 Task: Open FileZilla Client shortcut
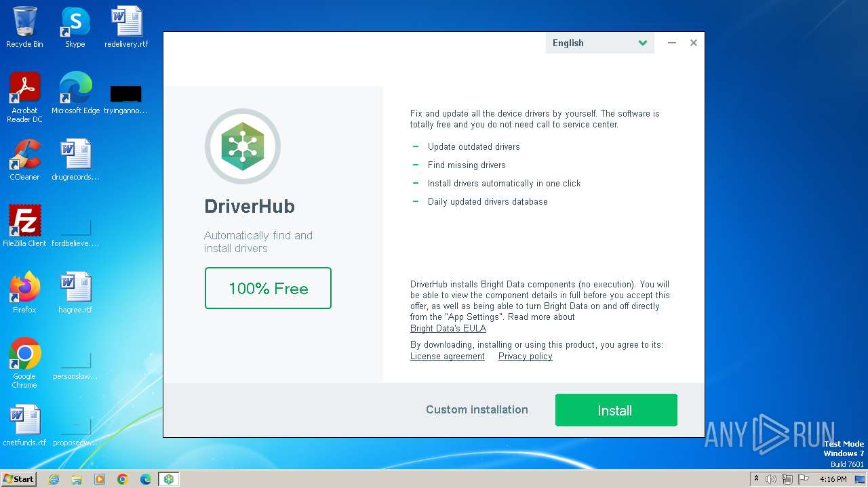tap(24, 226)
